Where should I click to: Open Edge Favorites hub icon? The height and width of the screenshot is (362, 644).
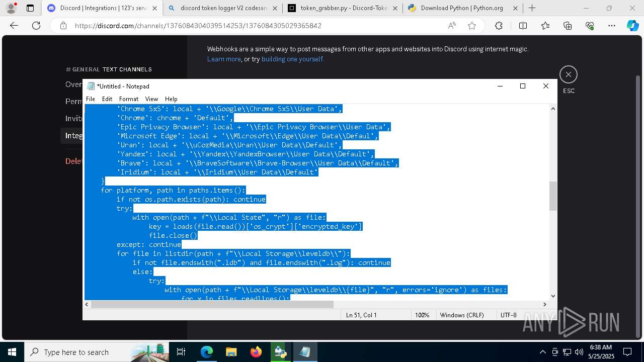545,26
